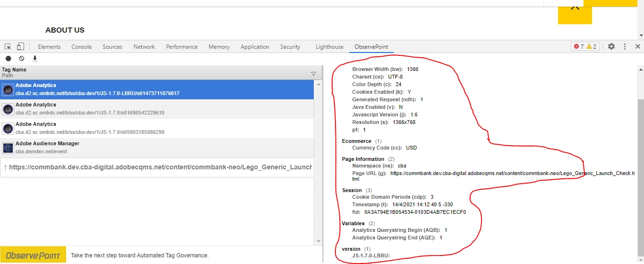Click the download export icon
This screenshot has width=644, height=264.
[34, 59]
